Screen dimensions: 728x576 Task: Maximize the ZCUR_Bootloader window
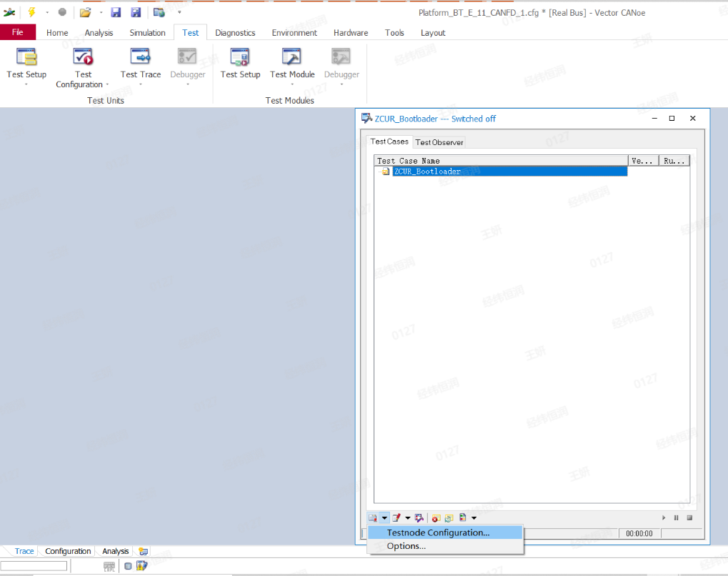tap(672, 119)
